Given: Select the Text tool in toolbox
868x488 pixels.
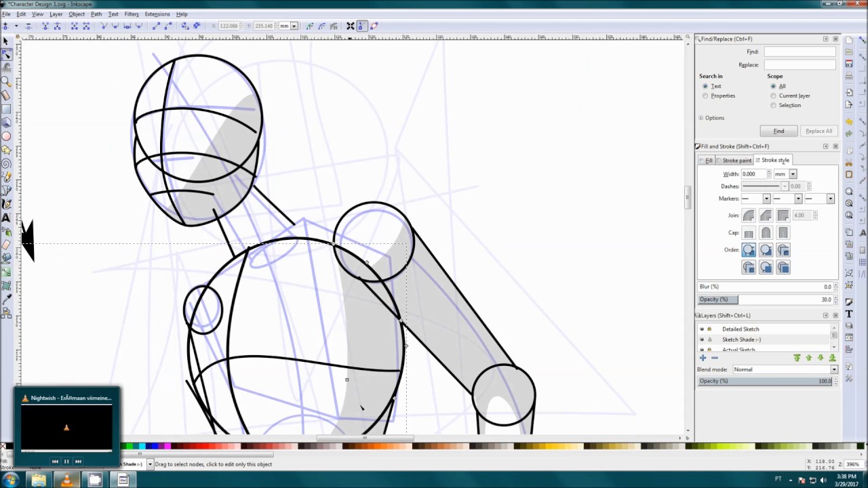Looking at the screenshot, I should pos(6,218).
